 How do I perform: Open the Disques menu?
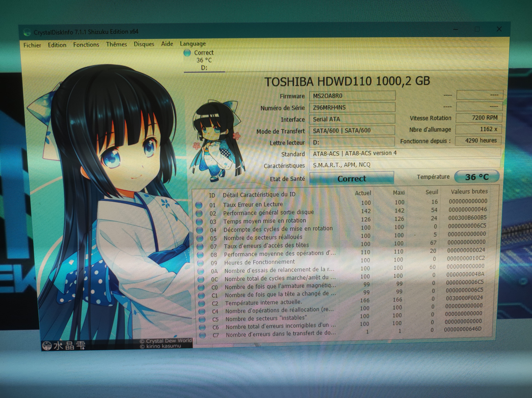144,44
